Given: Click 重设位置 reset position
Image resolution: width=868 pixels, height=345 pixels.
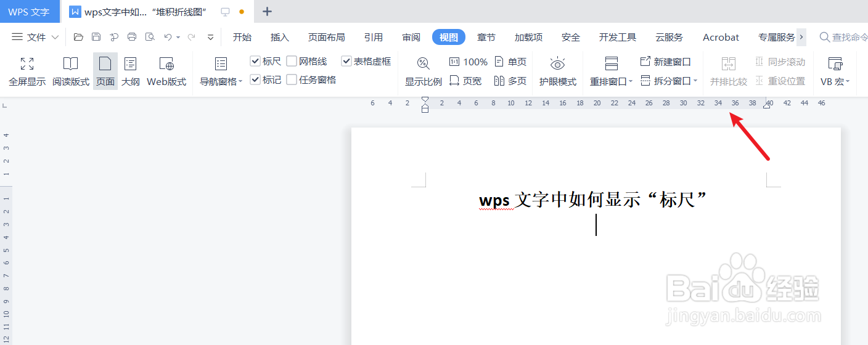Looking at the screenshot, I should [x=780, y=81].
